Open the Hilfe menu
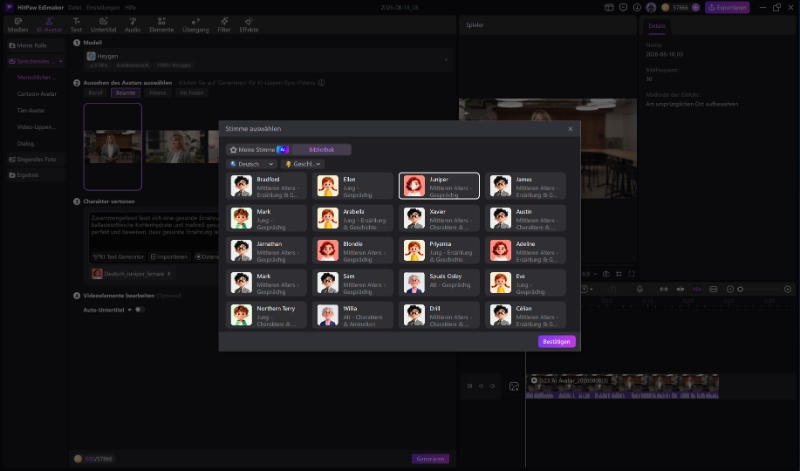 131,8
